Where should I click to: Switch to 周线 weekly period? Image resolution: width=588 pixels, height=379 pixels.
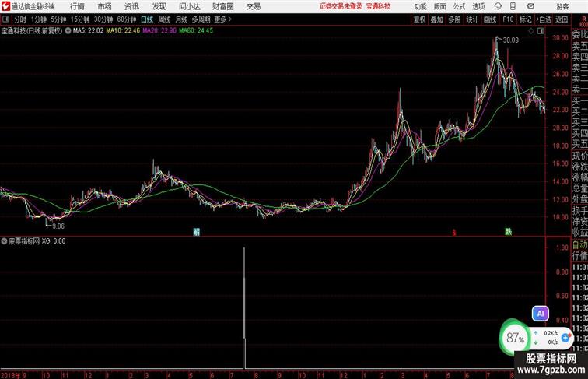[164, 19]
